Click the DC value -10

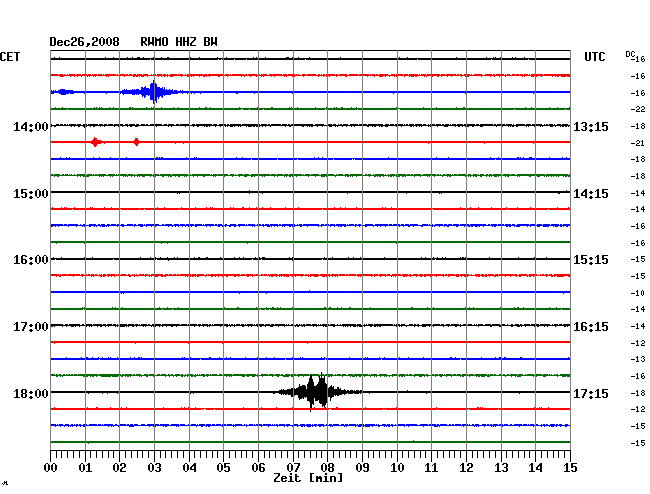pos(638,293)
